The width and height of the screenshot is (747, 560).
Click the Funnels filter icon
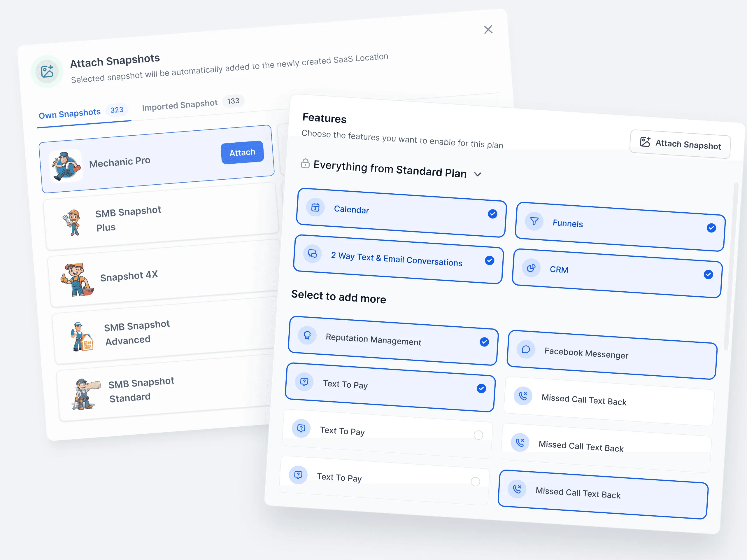tap(534, 221)
